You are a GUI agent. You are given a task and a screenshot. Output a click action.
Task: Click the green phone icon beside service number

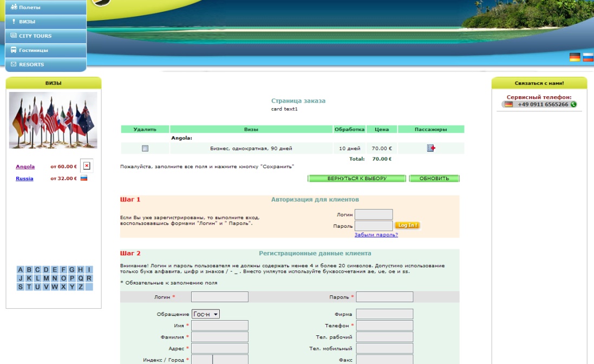point(573,104)
